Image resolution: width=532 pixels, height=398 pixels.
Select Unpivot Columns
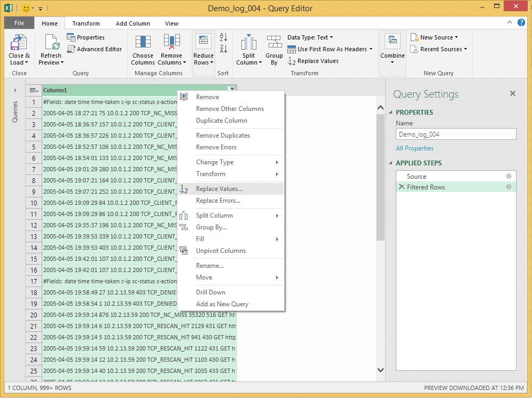[231, 251]
